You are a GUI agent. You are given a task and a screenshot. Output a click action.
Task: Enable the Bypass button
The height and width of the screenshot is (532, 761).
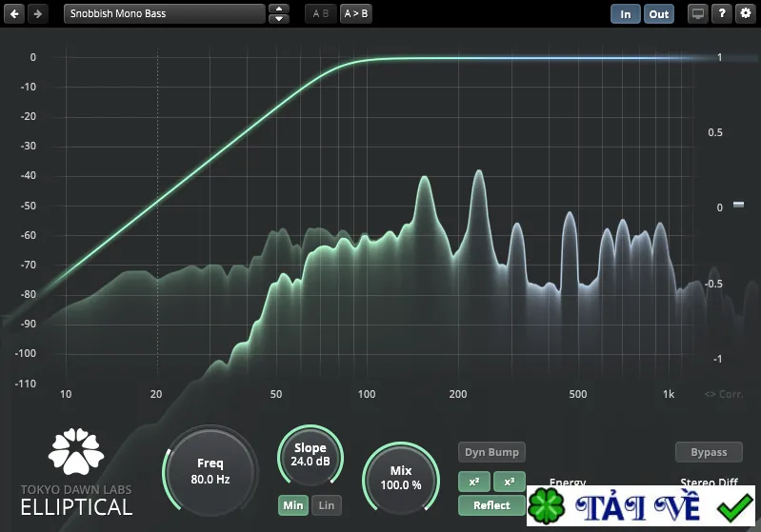point(709,452)
